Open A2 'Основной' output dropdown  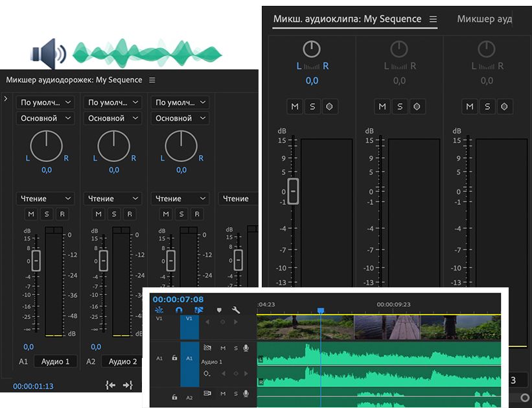tap(113, 118)
